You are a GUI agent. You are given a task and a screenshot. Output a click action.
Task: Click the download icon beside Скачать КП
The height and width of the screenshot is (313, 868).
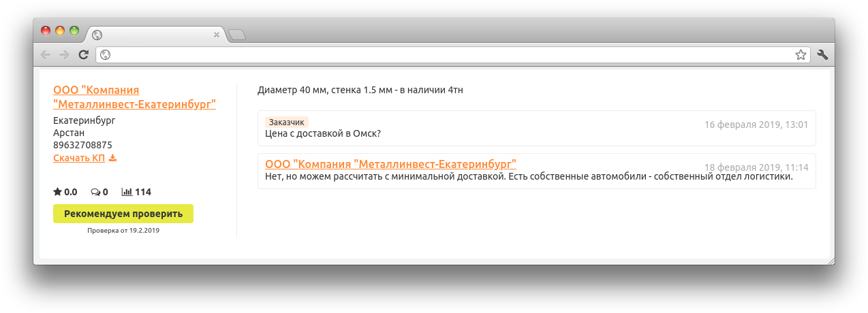point(113,159)
